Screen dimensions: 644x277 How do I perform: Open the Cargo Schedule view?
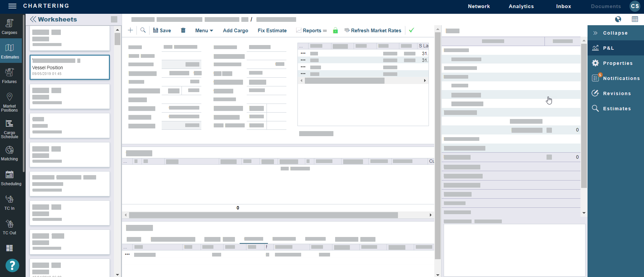pyautogui.click(x=9, y=129)
